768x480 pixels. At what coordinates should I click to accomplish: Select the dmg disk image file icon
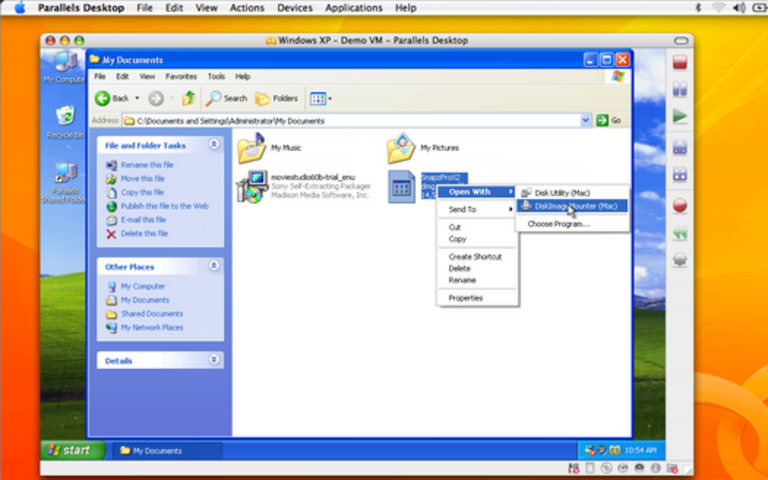(x=401, y=186)
